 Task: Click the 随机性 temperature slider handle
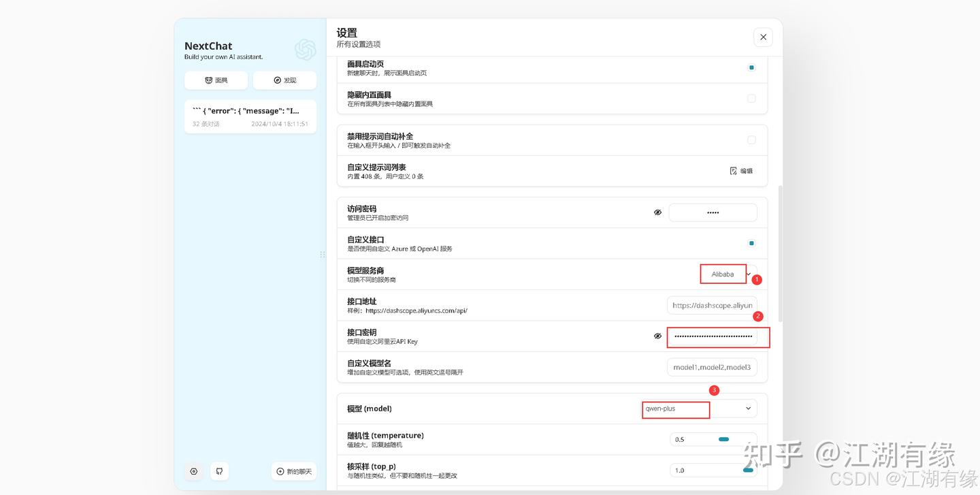(x=723, y=439)
